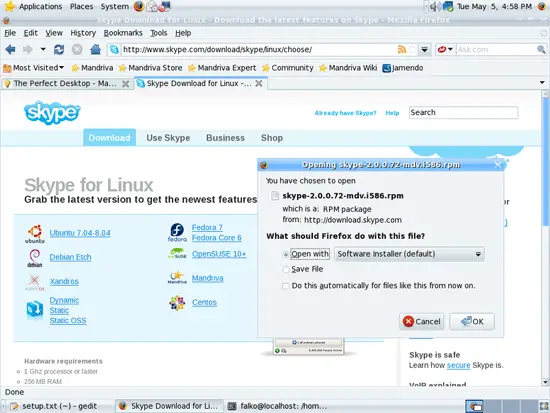550x413 pixels.
Task: Go to the Home page
Action: point(95,49)
